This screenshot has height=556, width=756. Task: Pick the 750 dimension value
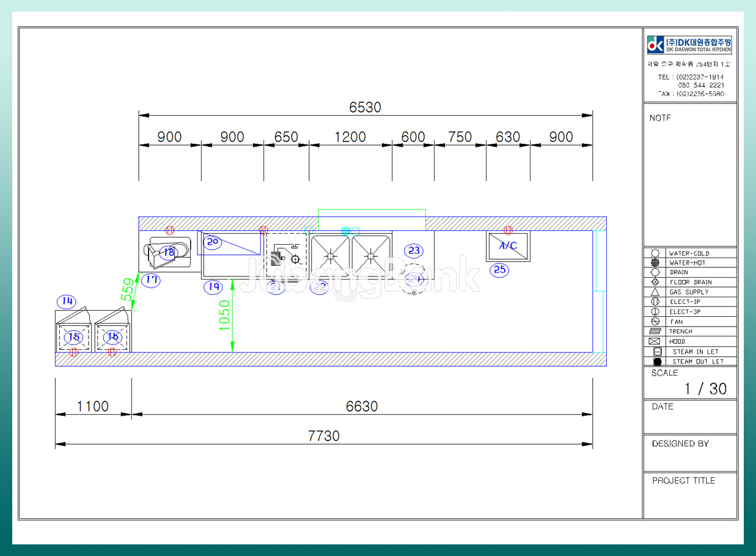point(460,137)
